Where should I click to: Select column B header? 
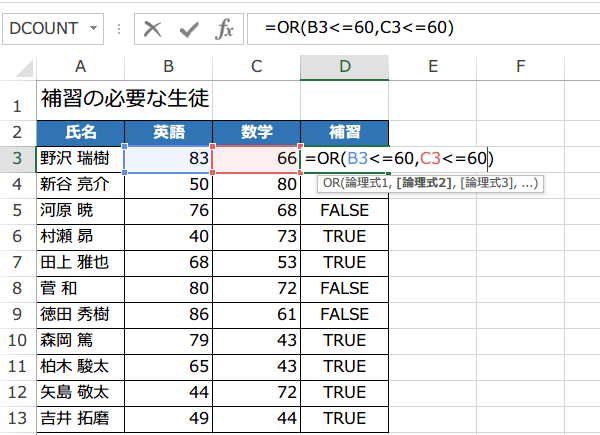coord(168,67)
